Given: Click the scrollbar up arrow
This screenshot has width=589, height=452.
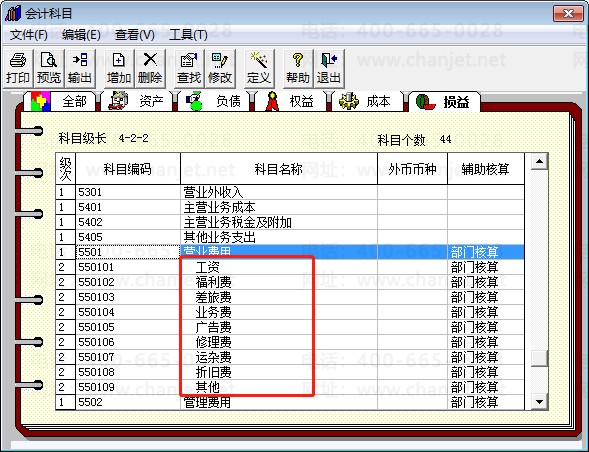Looking at the screenshot, I should (539, 162).
